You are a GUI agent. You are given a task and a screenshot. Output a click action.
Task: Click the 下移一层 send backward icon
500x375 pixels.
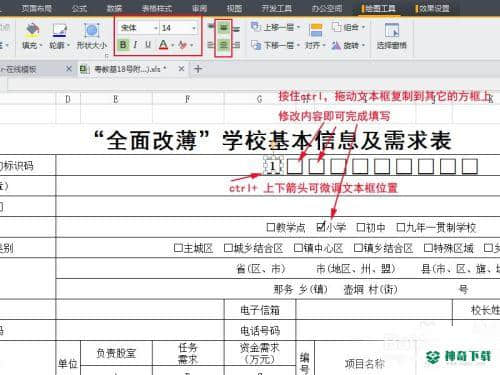point(256,45)
